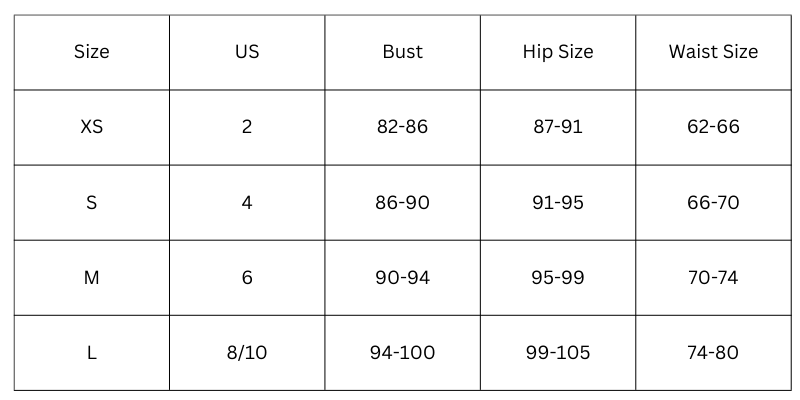Click the Size column header

click(x=91, y=52)
